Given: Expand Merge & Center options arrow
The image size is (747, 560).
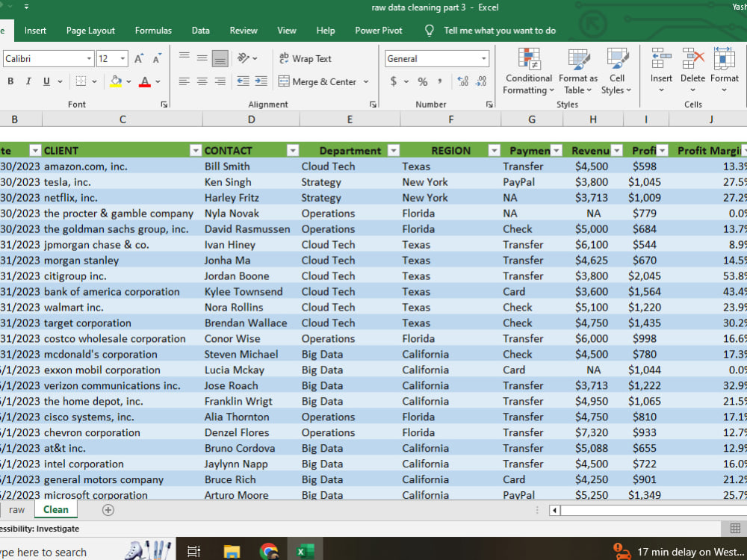Looking at the screenshot, I should click(366, 81).
